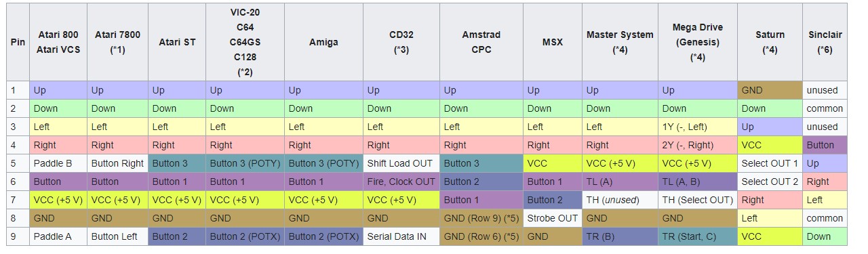Select the Sinclair column header
Screen dimensions: 868x254
(825, 42)
